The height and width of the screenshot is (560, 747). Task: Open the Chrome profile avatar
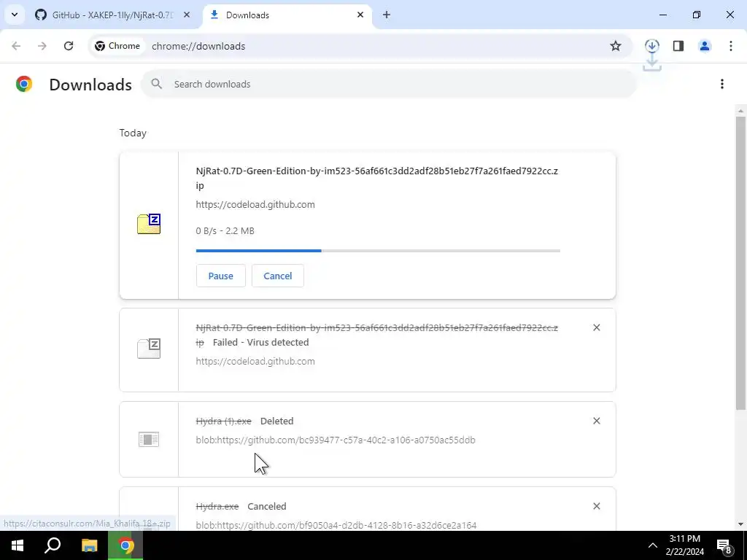point(705,46)
